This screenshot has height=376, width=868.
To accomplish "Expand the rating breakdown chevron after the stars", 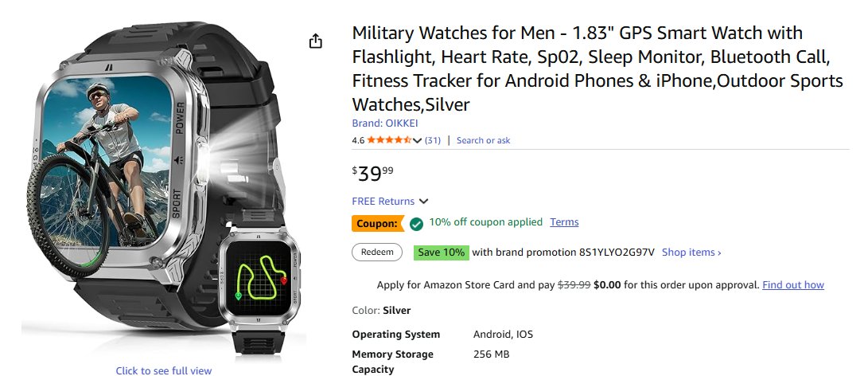I will (x=418, y=141).
